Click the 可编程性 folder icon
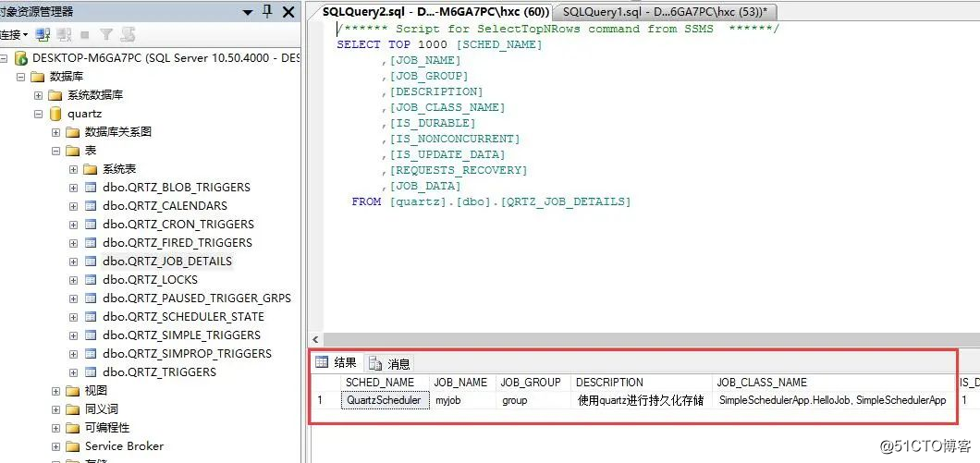The height and width of the screenshot is (463, 980). [x=73, y=427]
